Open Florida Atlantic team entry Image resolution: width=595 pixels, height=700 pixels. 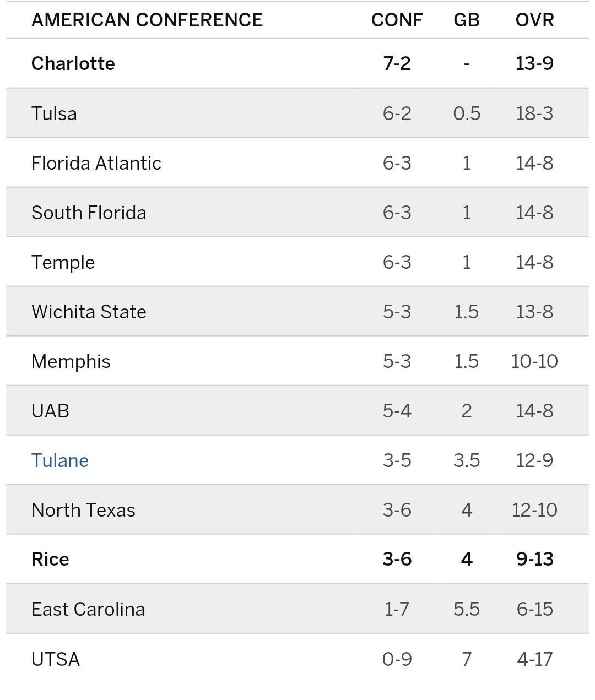(96, 163)
